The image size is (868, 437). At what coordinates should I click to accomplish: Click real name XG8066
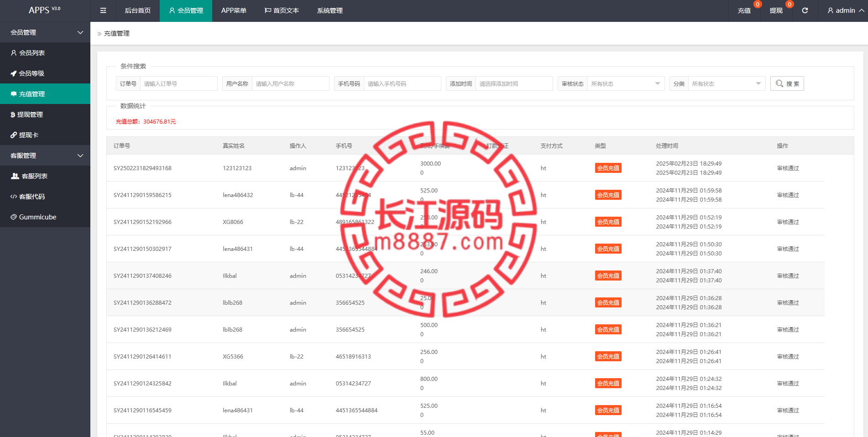[x=233, y=222]
